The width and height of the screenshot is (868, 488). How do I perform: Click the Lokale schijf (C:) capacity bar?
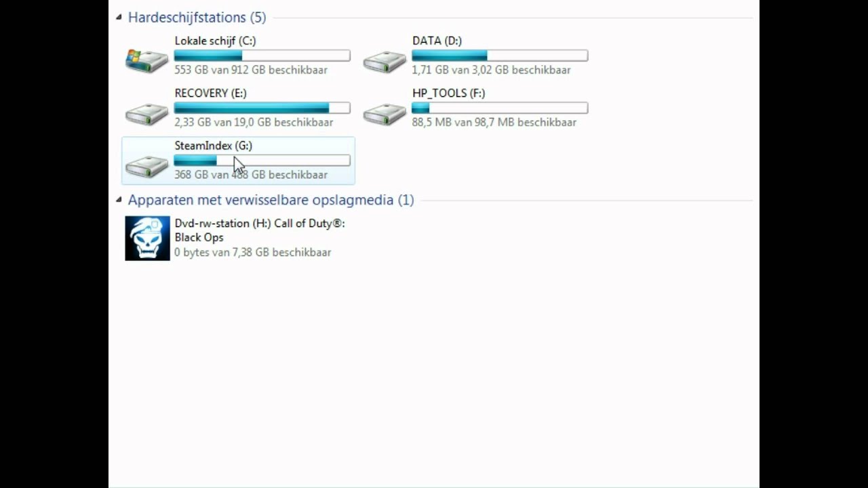point(262,56)
